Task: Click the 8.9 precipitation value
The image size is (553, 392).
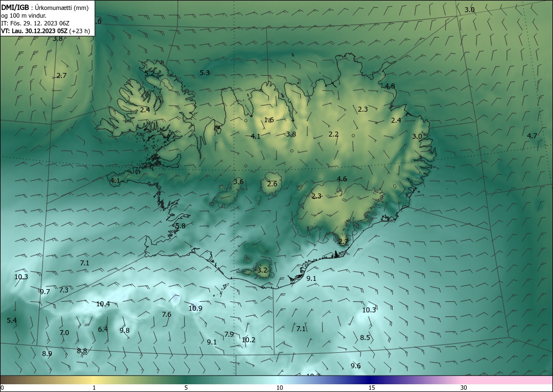Action: point(47,354)
